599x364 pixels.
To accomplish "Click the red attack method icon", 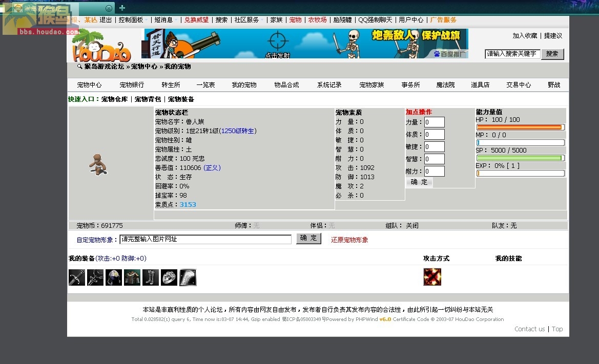I will click(x=432, y=276).
